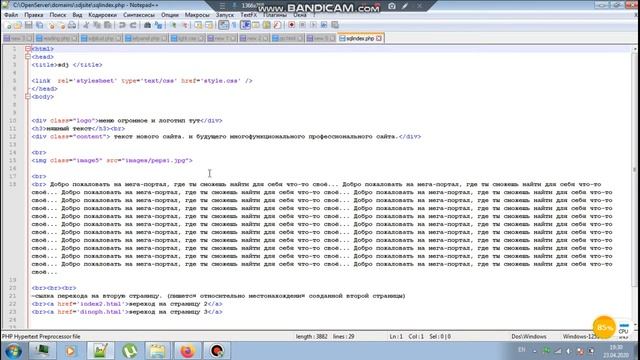640x360 pixels.
Task: Click the EN language indicator in the tray
Action: click(521, 350)
